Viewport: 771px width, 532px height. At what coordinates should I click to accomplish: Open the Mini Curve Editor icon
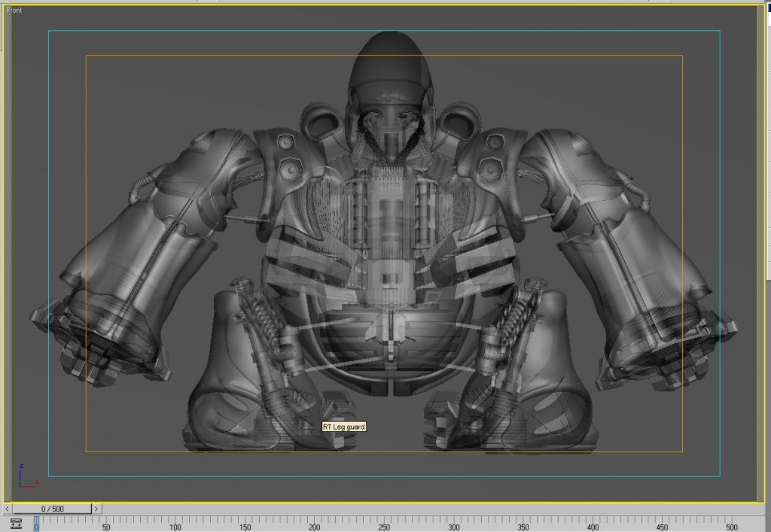point(16,524)
